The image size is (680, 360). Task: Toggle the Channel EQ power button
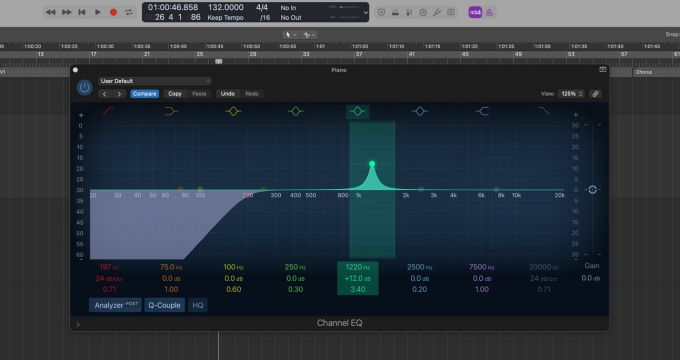[x=84, y=88]
